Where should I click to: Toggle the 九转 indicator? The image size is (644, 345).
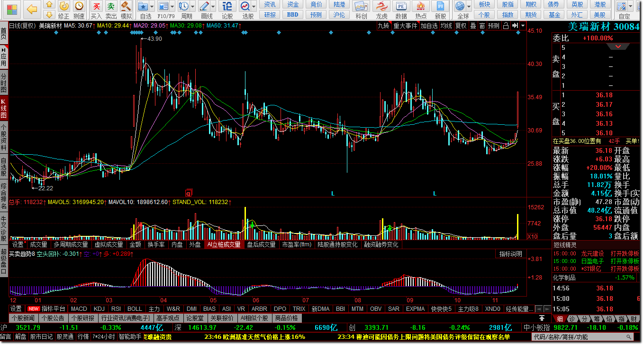[383, 26]
